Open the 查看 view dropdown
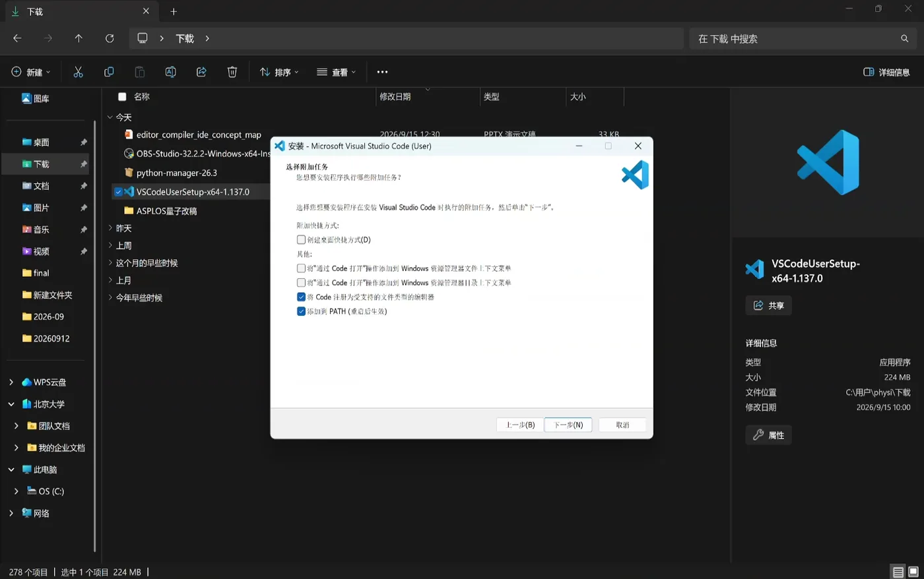 point(336,72)
